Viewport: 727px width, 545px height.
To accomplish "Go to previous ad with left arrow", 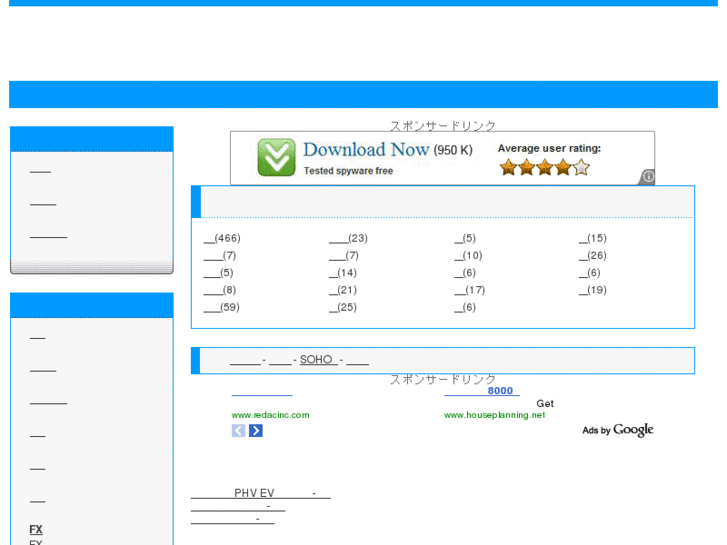I will pyautogui.click(x=238, y=430).
